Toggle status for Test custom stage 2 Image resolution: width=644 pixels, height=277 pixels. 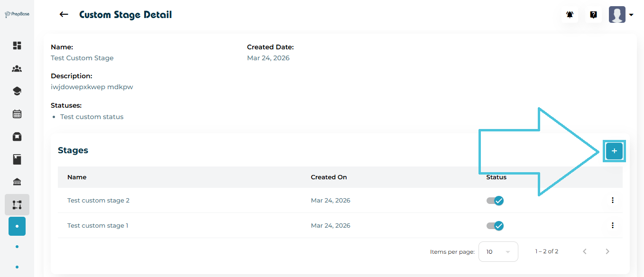point(495,201)
